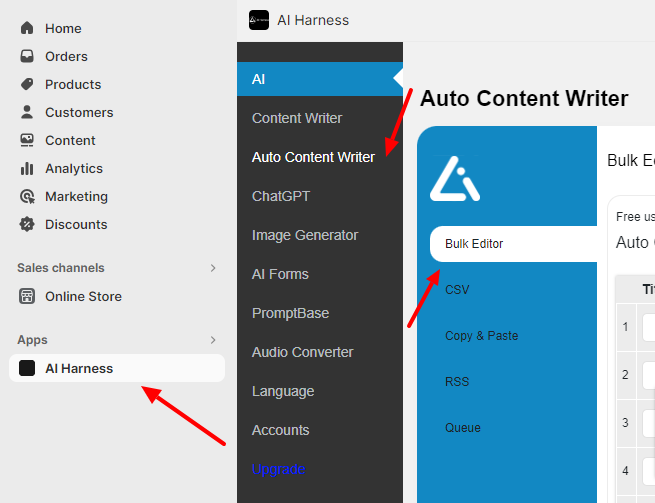Click the Auto Content Writer heading
This screenshot has width=655, height=503.
(x=524, y=99)
